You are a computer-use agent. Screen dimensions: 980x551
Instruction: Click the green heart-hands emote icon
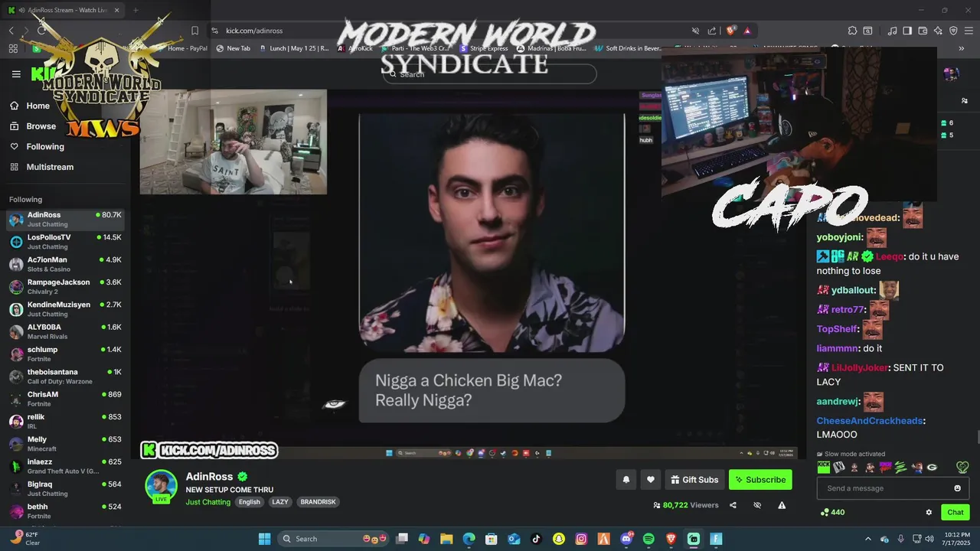click(x=962, y=467)
